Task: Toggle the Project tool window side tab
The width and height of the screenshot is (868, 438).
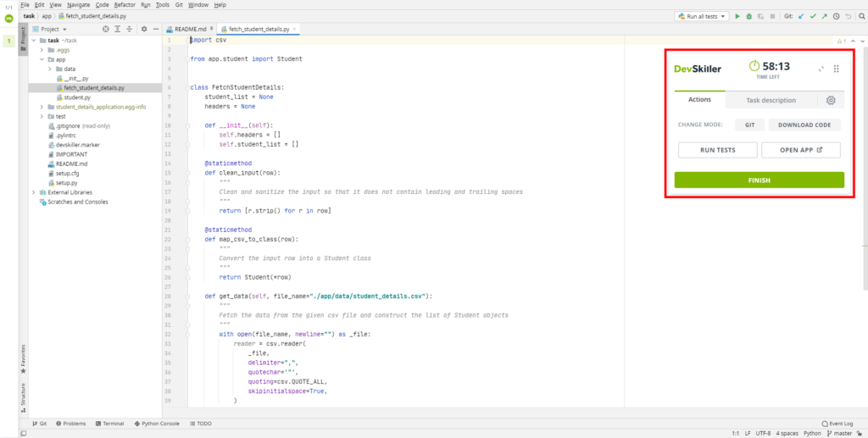Action: coord(23,36)
